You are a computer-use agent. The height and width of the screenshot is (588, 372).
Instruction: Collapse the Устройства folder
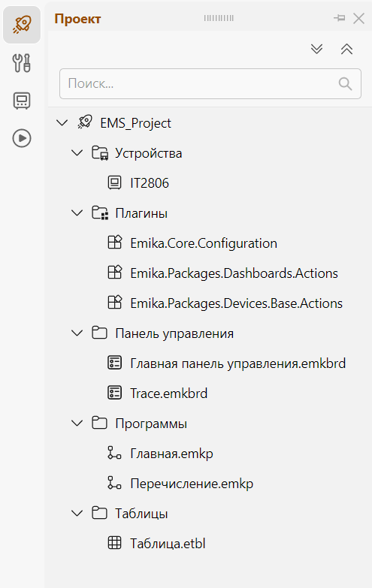pos(77,153)
